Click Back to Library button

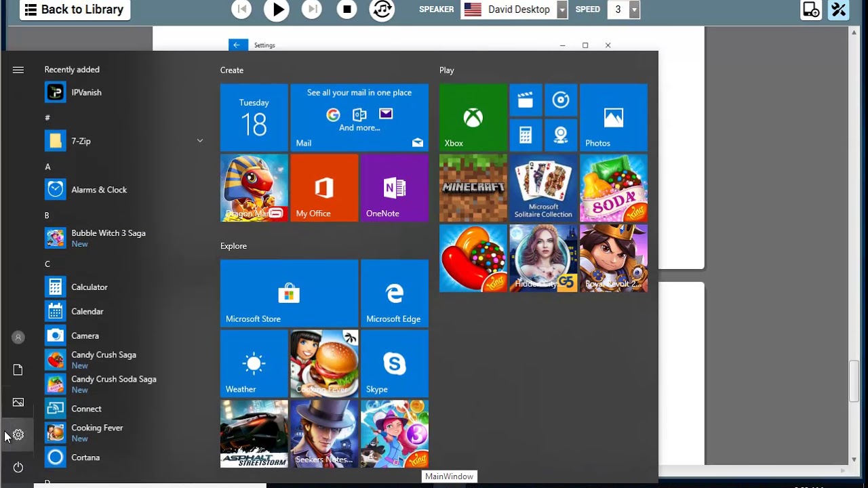click(x=75, y=9)
